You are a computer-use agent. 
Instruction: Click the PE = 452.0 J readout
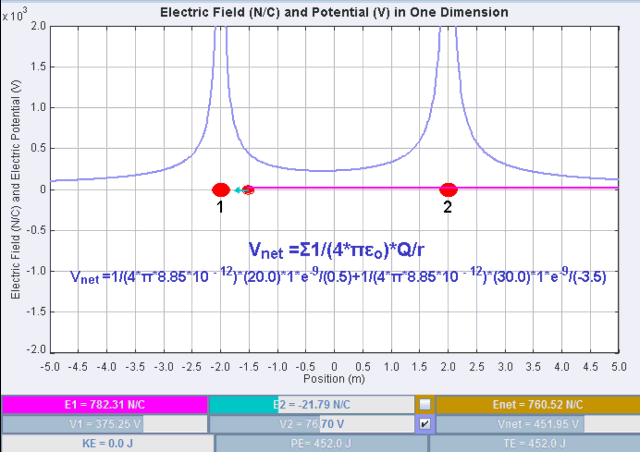[x=320, y=443]
